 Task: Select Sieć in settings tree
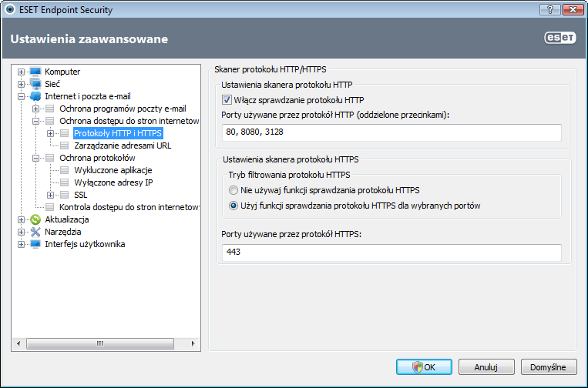52,84
